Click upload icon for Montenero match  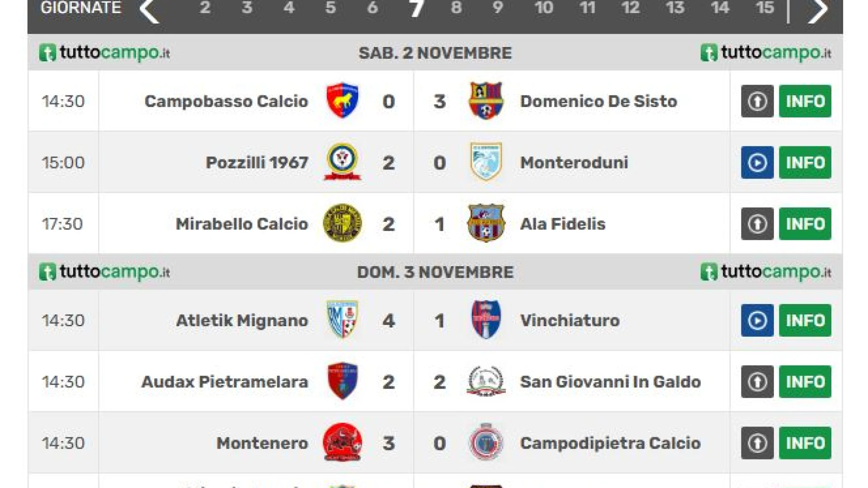[757, 443]
